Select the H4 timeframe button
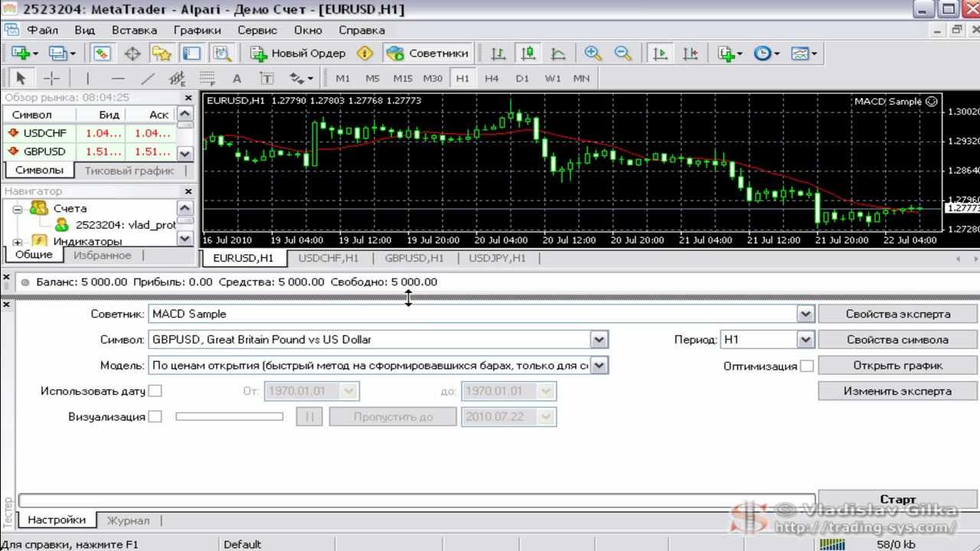Image resolution: width=980 pixels, height=551 pixels. tap(492, 78)
